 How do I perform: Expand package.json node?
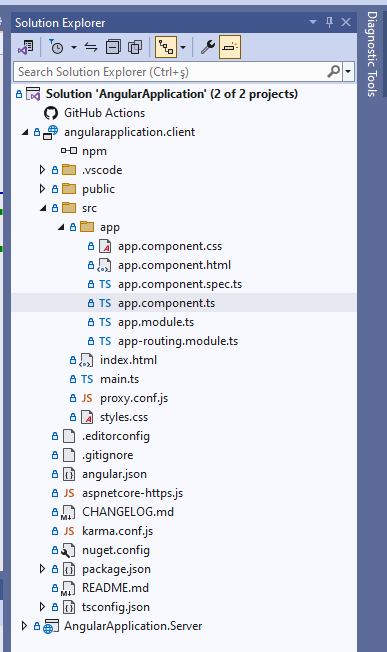(x=42, y=569)
